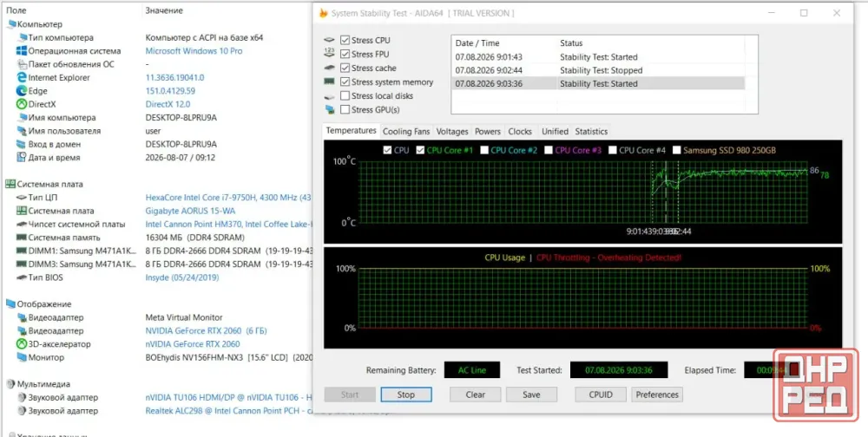
Task: Disable the Stress cache checkbox
Action: click(345, 68)
